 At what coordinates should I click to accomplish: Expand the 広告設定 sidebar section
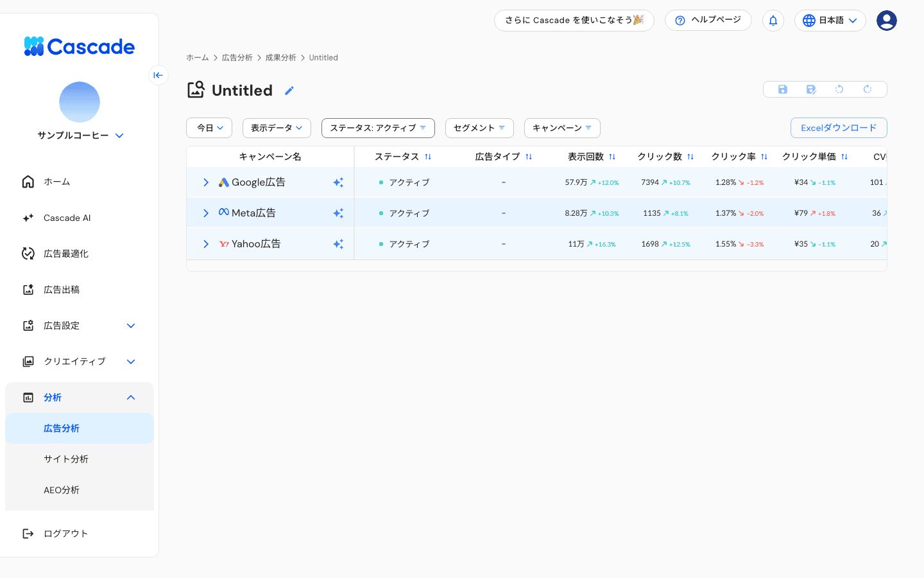(131, 326)
